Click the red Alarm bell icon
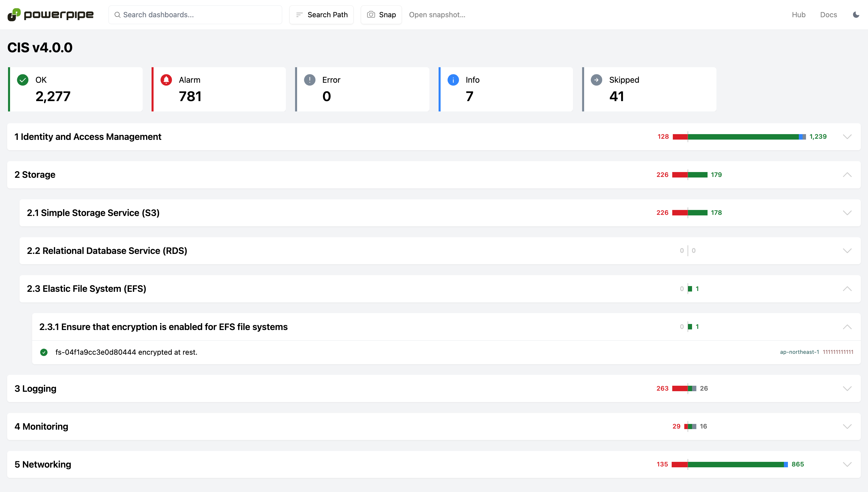Viewport: 868px width, 492px height. point(166,80)
